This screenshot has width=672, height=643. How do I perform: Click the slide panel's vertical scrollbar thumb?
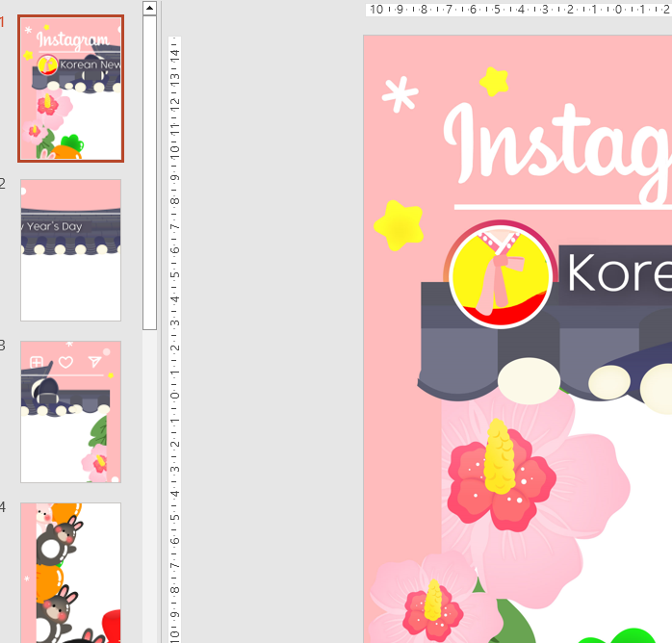(149, 172)
